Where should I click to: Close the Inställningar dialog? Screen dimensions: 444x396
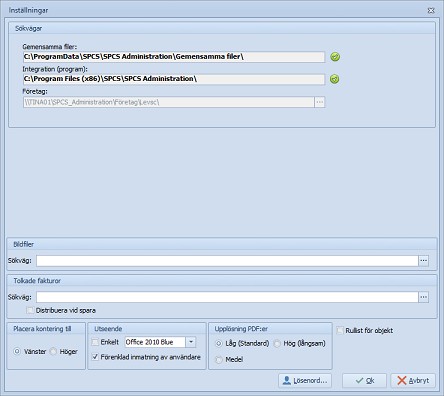(x=431, y=10)
